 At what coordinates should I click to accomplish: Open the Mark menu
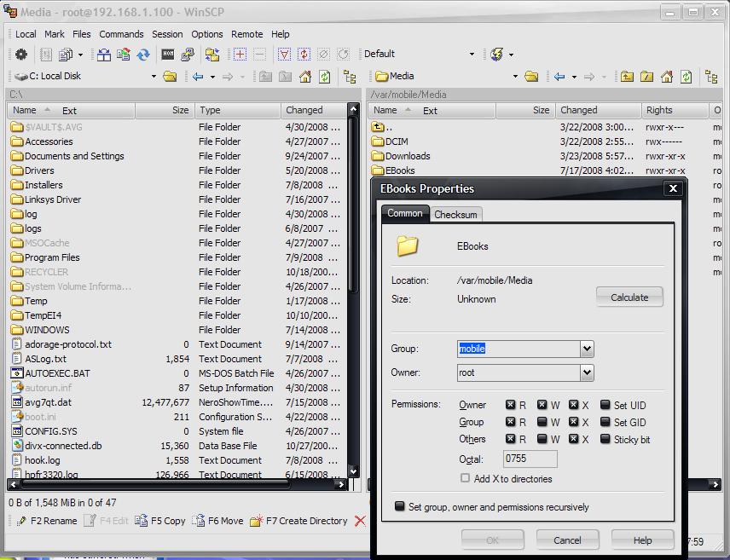click(x=55, y=34)
